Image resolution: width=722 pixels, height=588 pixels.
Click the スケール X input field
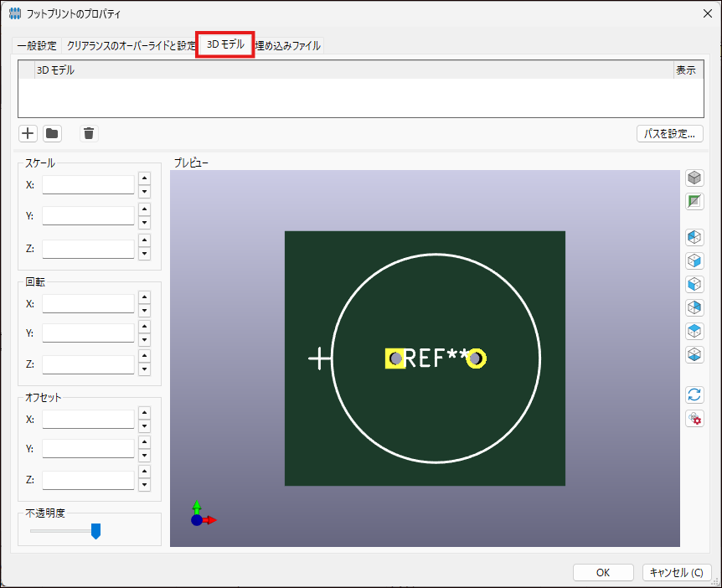point(88,184)
